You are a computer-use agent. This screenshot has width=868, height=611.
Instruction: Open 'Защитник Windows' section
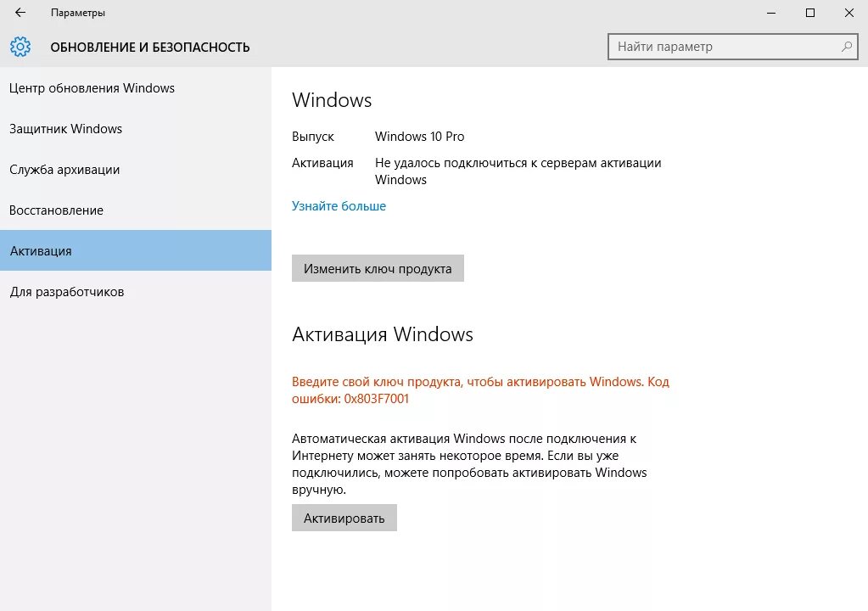tap(136, 129)
